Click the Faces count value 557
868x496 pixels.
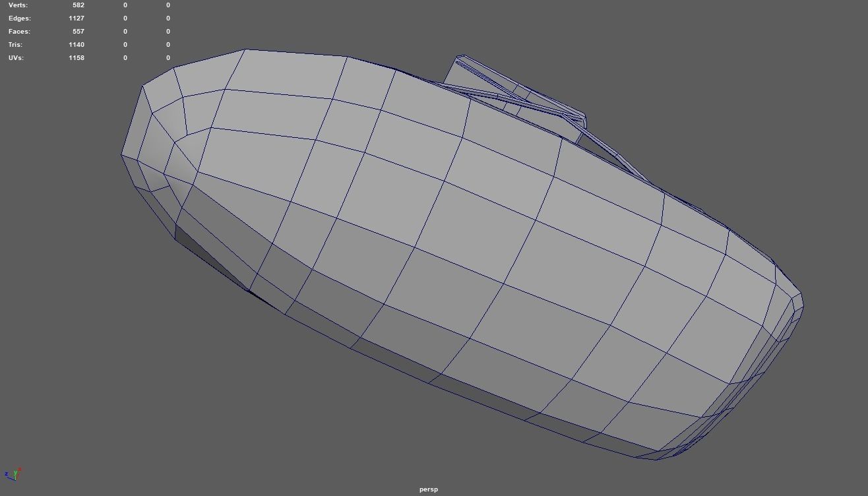click(x=78, y=32)
